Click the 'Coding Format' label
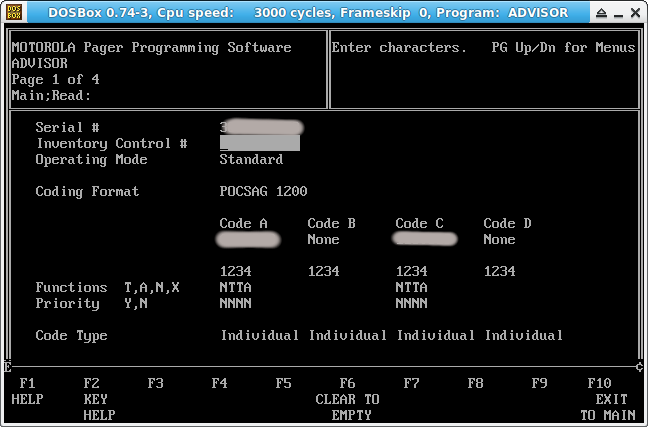This screenshot has height=427, width=648. coord(87,191)
